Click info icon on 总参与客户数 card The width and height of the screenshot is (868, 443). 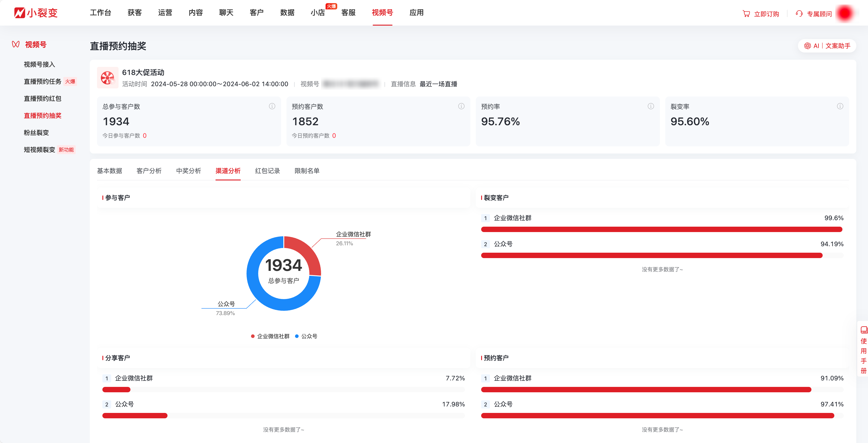tap(272, 106)
